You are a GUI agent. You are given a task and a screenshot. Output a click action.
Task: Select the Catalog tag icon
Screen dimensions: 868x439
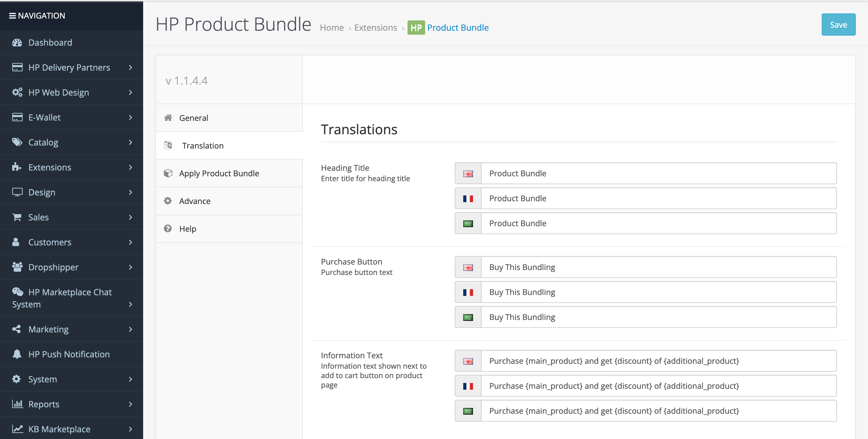pyautogui.click(x=17, y=142)
